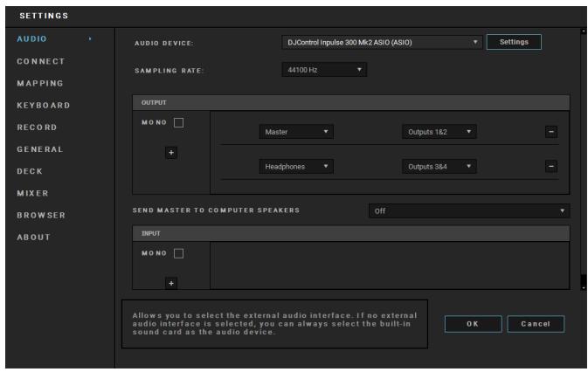Viewport: 588px width, 372px height.
Task: Click the scrollbar up arrow
Action: (x=583, y=31)
